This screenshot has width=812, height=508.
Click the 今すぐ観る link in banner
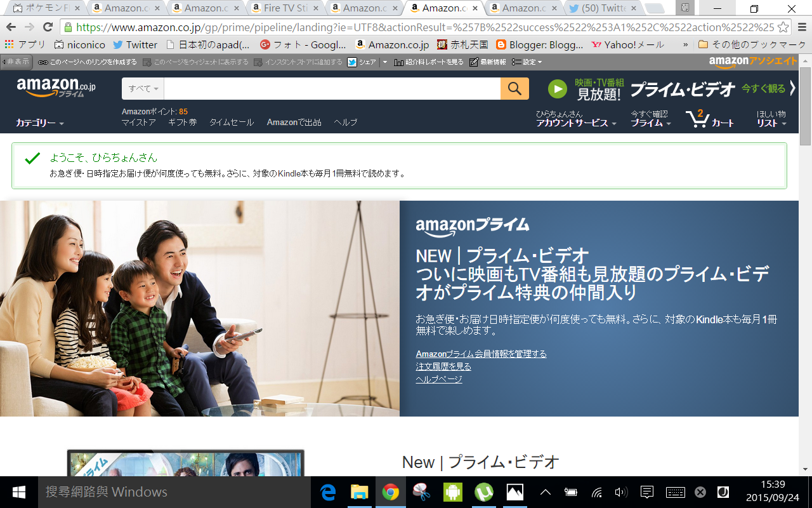point(764,88)
